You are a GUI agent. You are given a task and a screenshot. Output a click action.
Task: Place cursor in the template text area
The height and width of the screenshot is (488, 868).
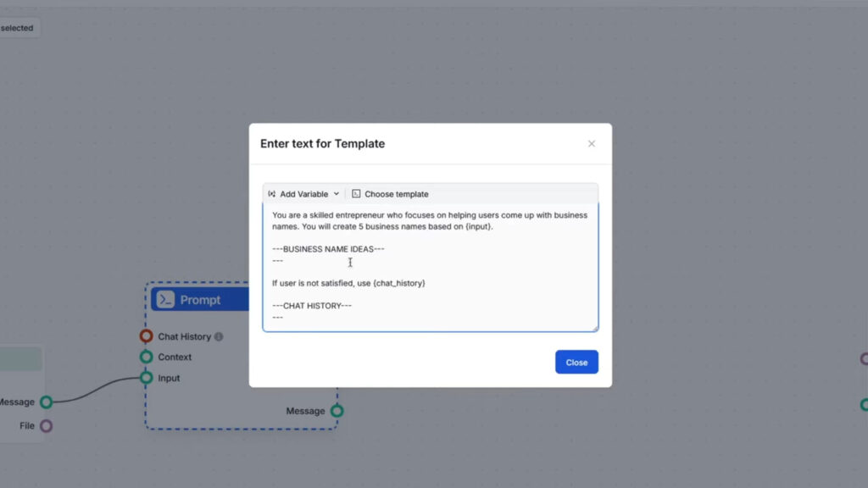click(x=350, y=263)
